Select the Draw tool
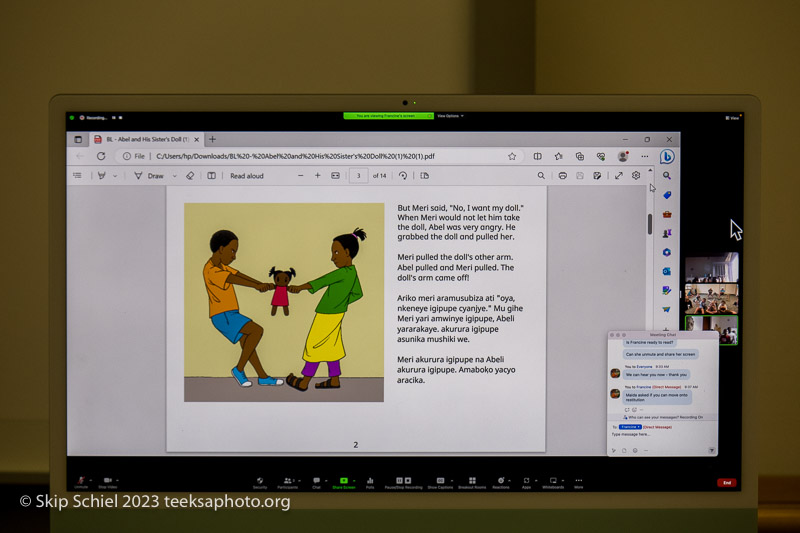This screenshot has height=533, width=800. click(x=149, y=175)
